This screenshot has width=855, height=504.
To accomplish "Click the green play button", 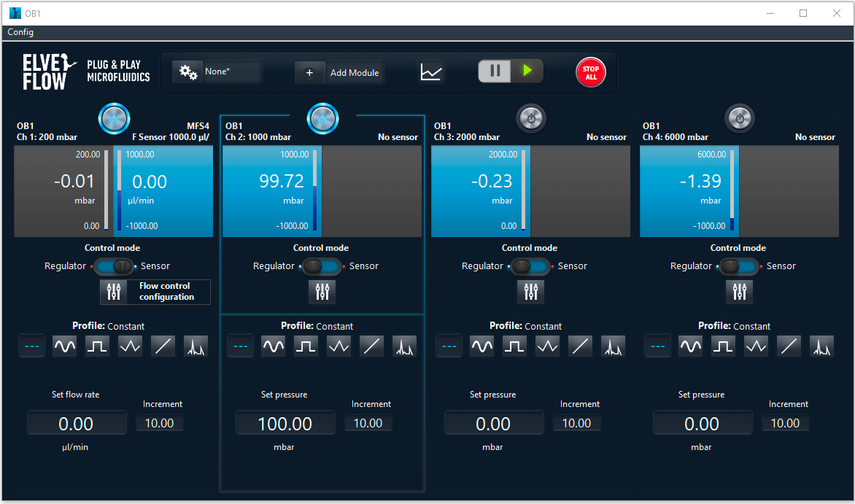I will (527, 71).
